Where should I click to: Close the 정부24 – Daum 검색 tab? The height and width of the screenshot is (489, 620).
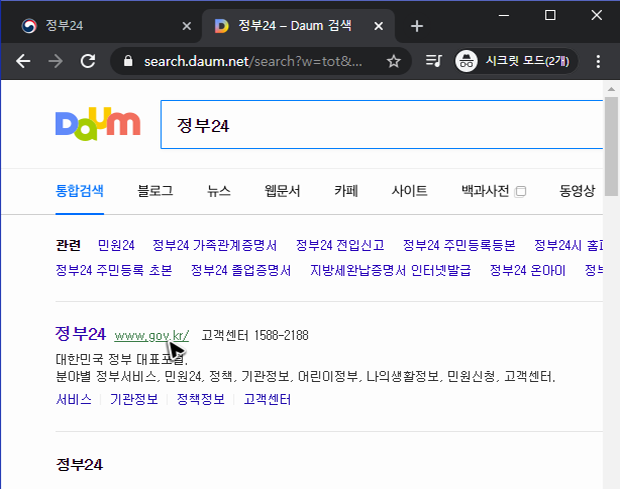pyautogui.click(x=378, y=26)
